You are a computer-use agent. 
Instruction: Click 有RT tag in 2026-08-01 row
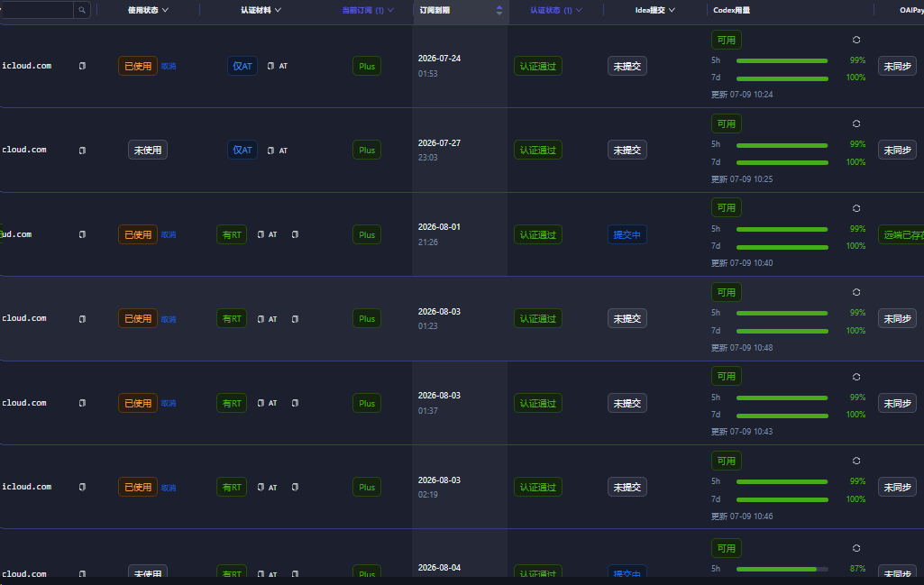(232, 234)
